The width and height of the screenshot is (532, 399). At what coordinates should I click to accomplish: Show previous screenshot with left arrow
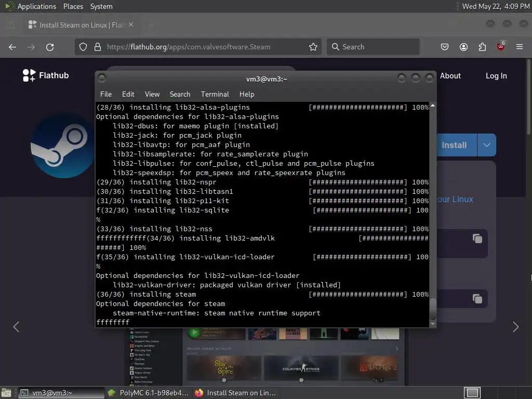pos(16,327)
